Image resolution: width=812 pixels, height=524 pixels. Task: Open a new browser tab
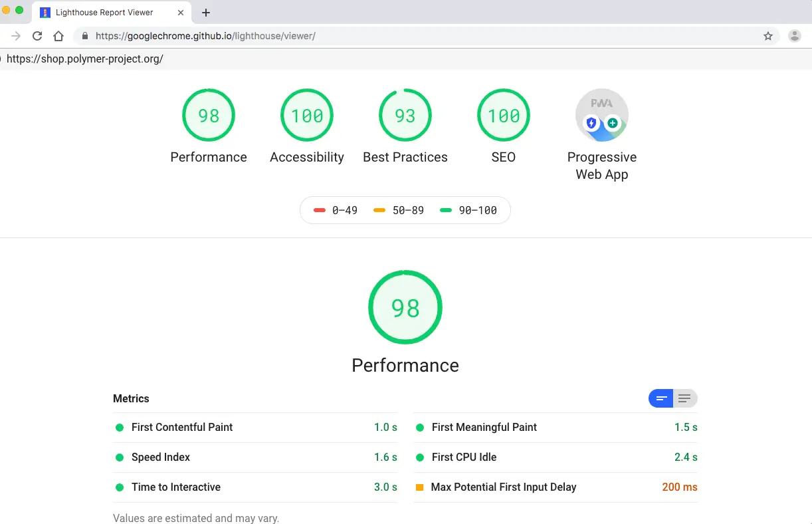206,13
